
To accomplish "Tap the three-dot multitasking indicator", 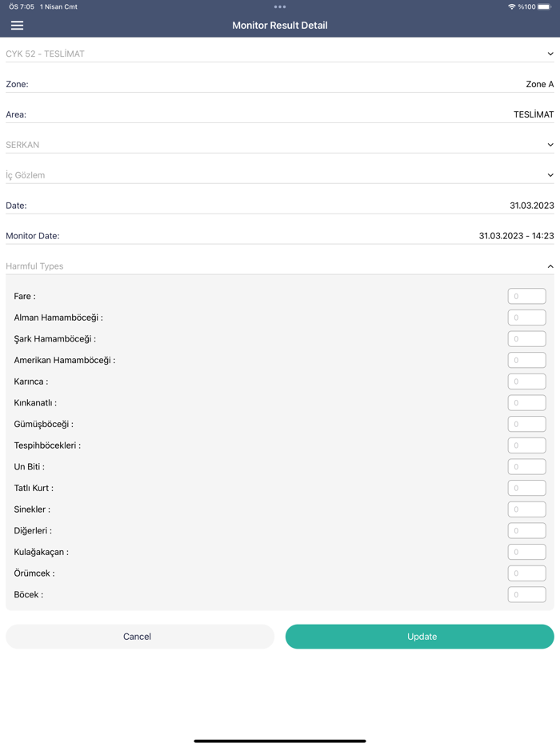I will pos(280,7).
